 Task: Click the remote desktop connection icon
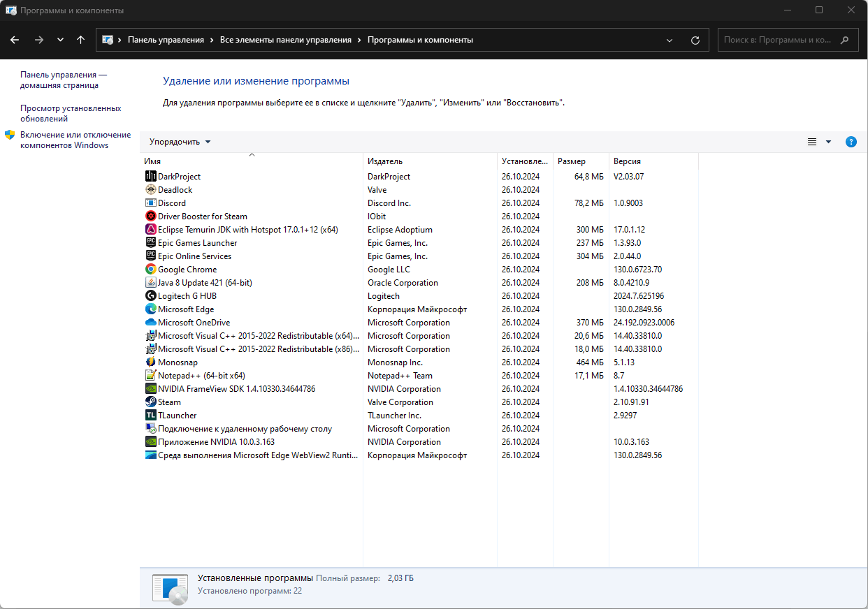[x=150, y=429]
